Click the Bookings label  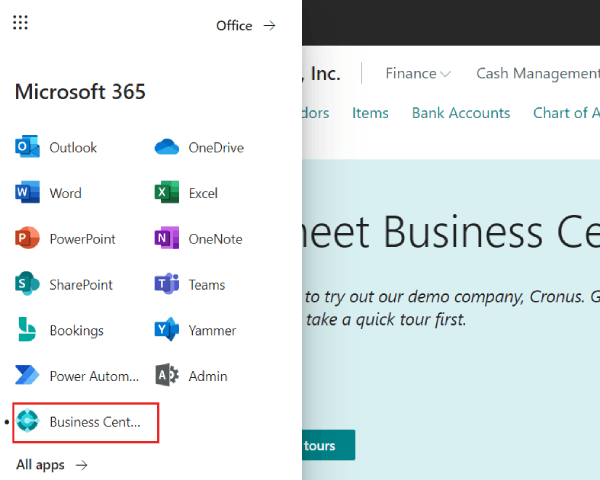(76, 330)
